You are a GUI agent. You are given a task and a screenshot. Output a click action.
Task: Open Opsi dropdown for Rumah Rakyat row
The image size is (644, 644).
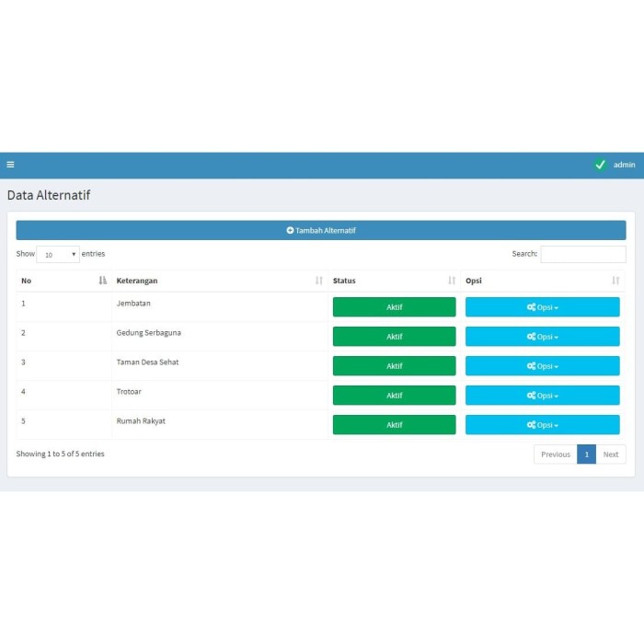pyautogui.click(x=542, y=425)
